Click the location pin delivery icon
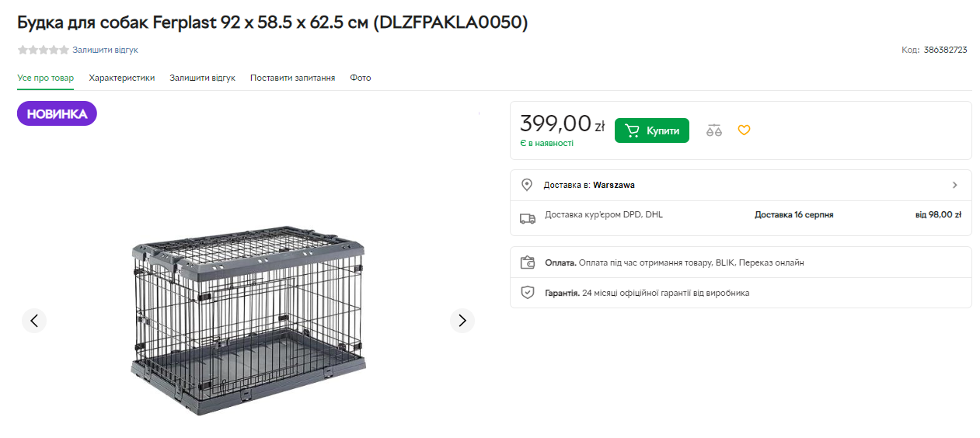980x438 pixels. (x=527, y=185)
